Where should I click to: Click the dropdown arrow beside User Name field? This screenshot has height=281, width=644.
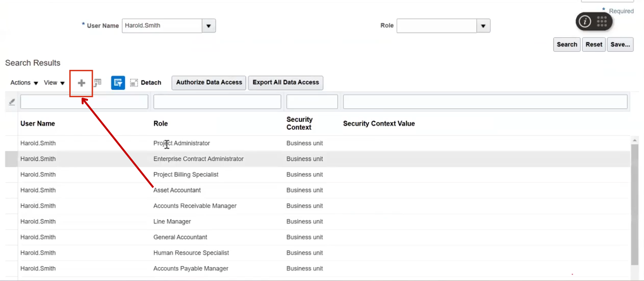(x=208, y=25)
